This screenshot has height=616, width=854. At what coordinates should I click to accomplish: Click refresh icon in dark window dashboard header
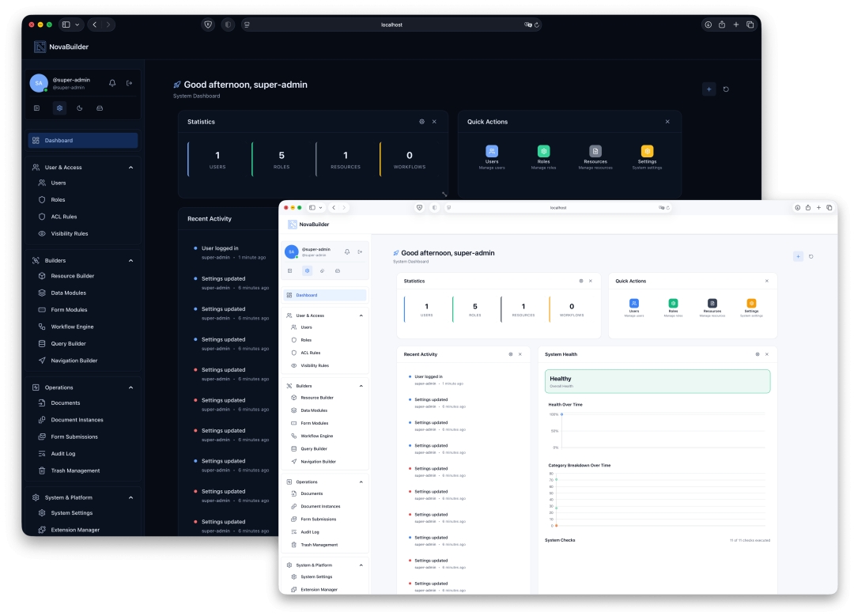[726, 89]
